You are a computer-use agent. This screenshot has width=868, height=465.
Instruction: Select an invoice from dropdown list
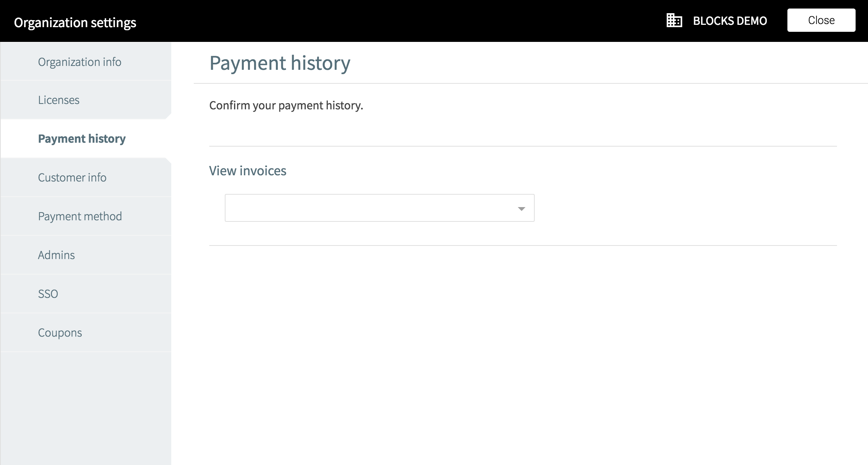pos(379,207)
